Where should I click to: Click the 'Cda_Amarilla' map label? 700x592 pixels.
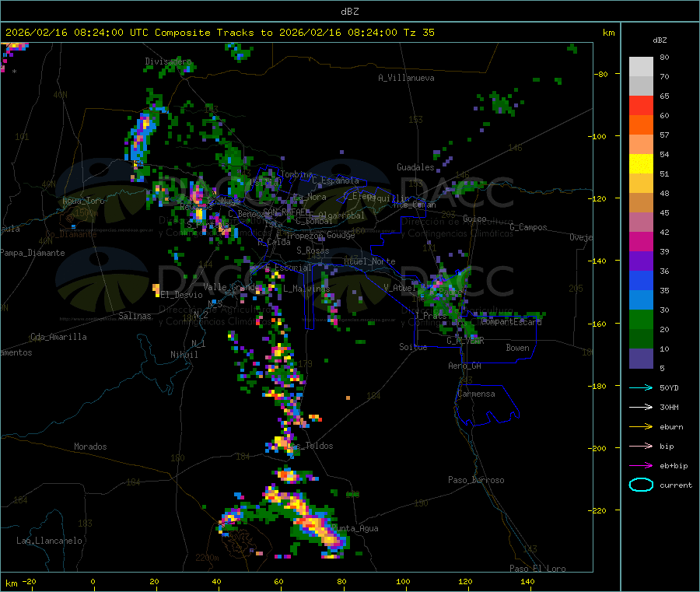[58, 337]
